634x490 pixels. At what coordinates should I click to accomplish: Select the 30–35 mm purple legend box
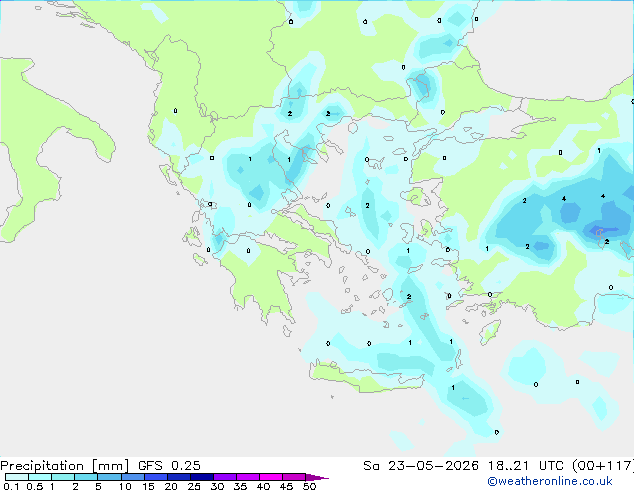tap(225, 477)
